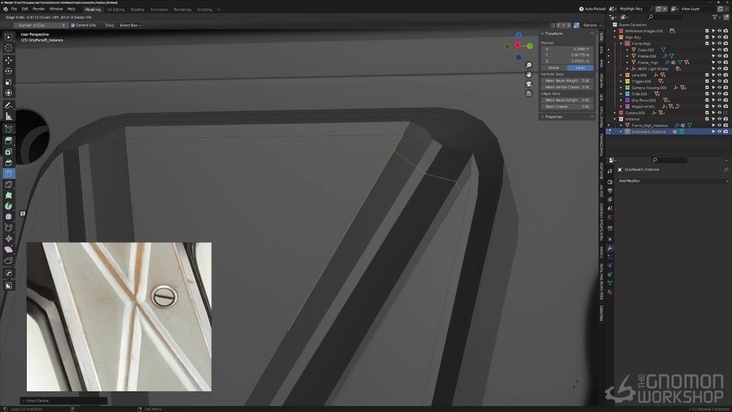
Task: Collapse the High Poly collection
Action: (x=615, y=37)
